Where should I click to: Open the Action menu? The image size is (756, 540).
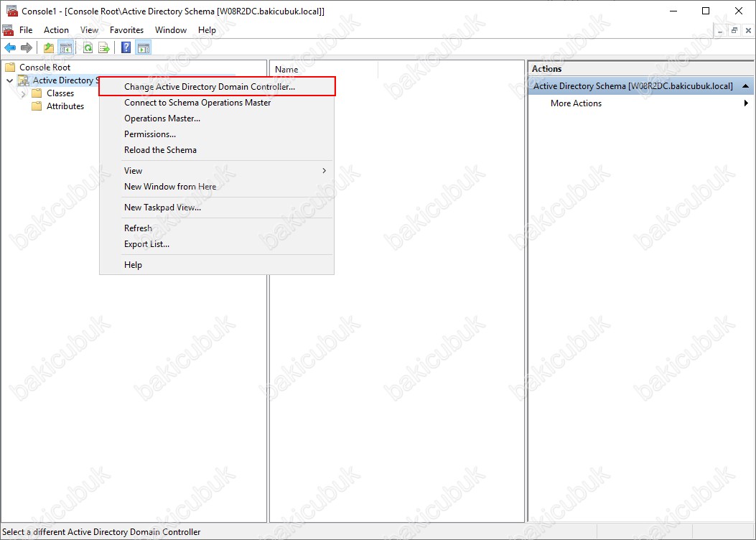[56, 30]
